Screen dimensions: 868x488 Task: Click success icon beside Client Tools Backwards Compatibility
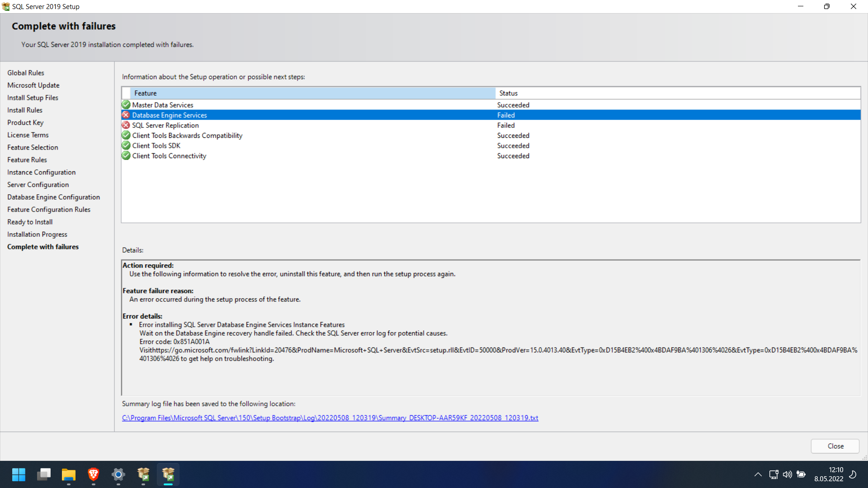point(126,136)
